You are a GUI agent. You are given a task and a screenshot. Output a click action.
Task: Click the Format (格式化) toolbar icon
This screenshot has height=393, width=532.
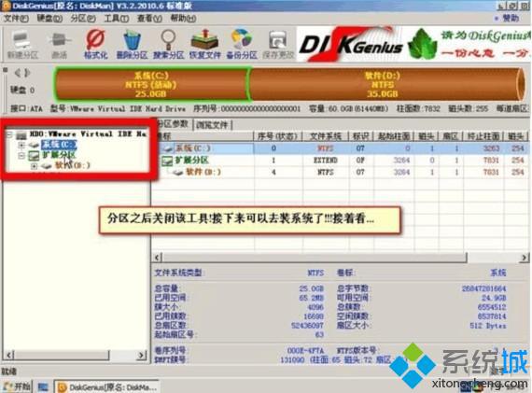pos(96,45)
